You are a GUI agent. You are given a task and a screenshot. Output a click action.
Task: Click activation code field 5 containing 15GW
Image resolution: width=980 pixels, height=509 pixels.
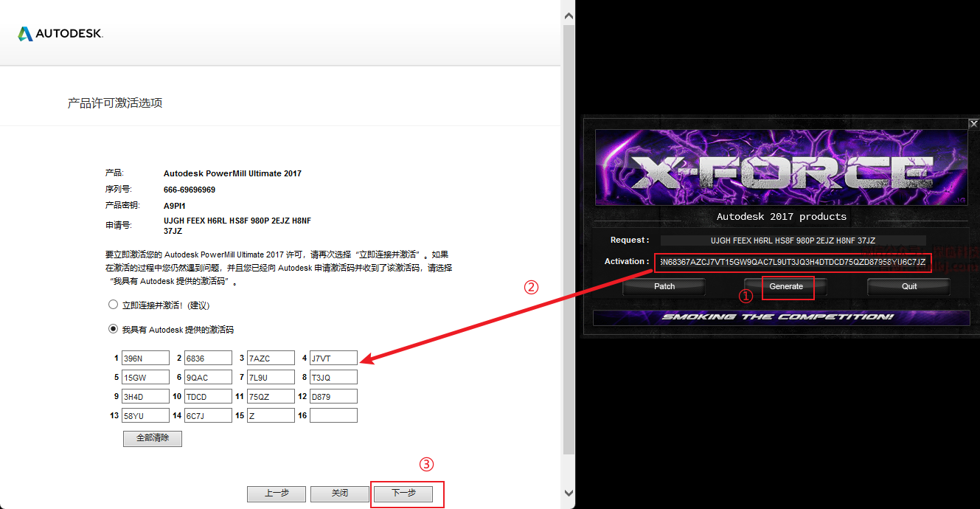pos(145,377)
